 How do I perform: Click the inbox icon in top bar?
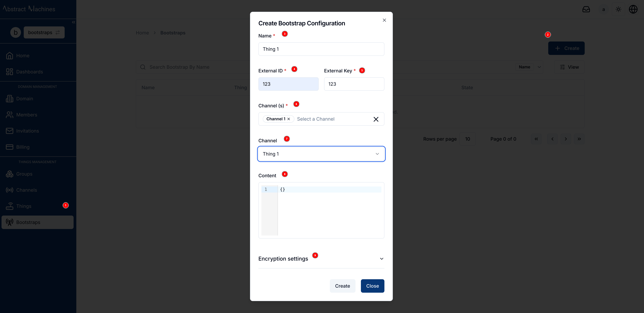pos(586,9)
